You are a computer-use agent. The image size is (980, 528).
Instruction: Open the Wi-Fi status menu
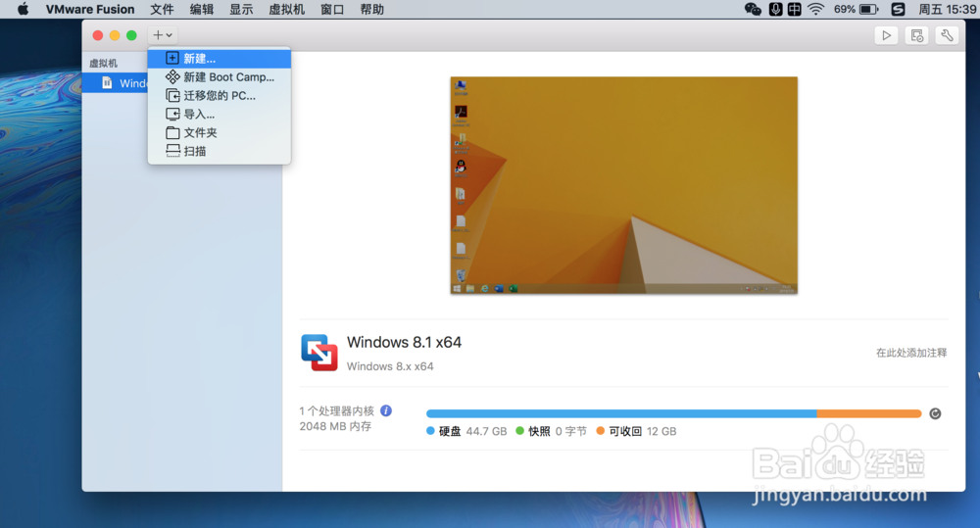tap(815, 10)
